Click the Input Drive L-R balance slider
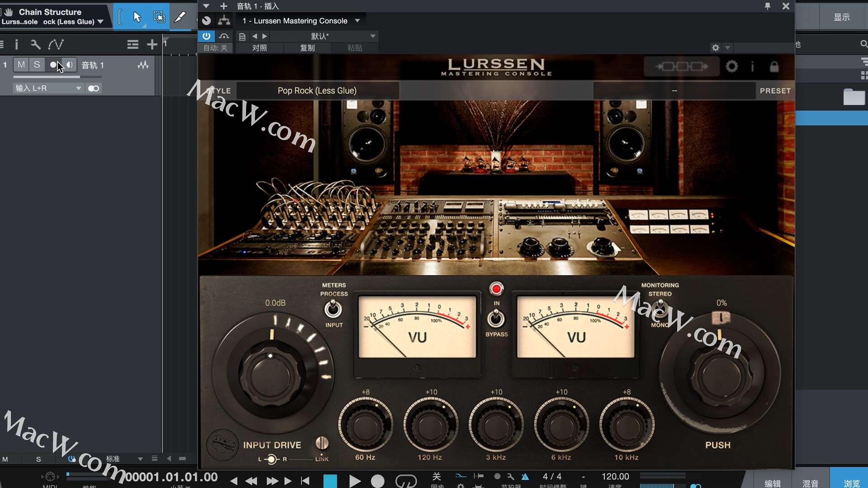The image size is (868, 488). (x=272, y=460)
